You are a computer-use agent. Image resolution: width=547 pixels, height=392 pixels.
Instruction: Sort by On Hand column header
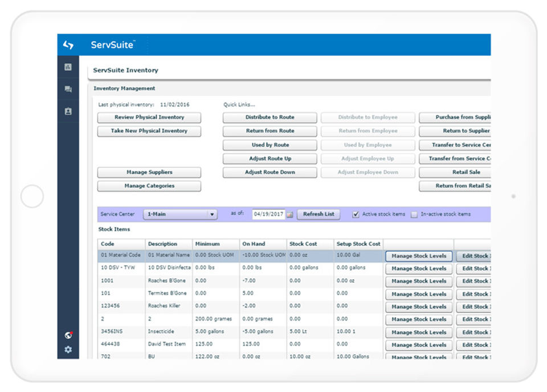point(263,244)
